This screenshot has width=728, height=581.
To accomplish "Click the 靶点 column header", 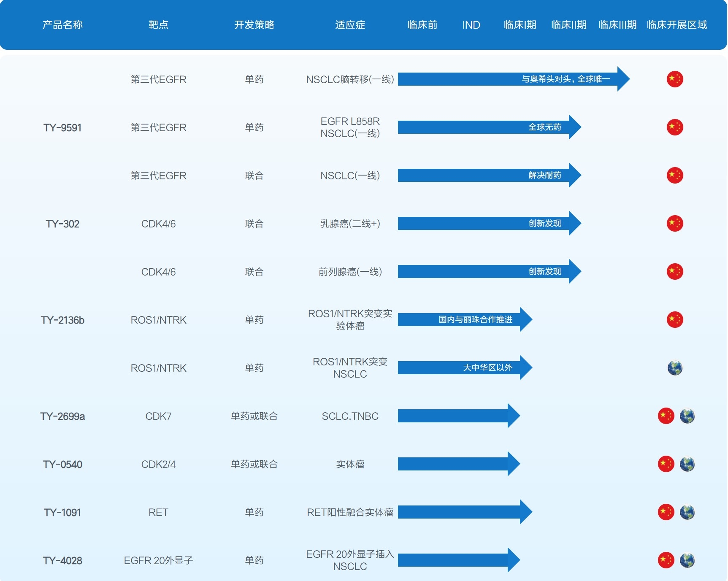I will (x=158, y=25).
